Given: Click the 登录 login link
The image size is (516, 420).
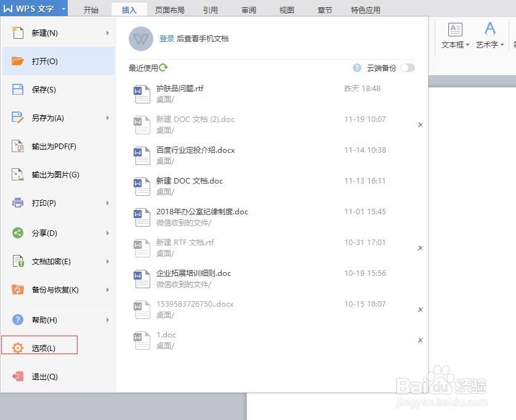Looking at the screenshot, I should point(166,39).
